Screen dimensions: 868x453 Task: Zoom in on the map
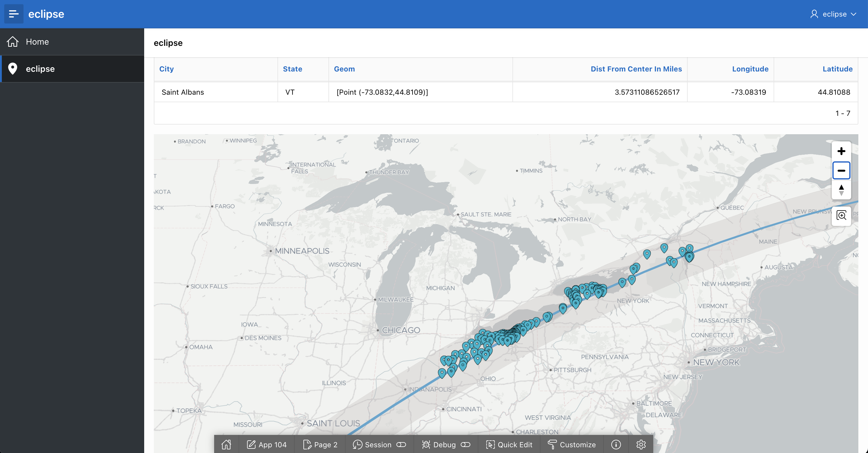[841, 151]
